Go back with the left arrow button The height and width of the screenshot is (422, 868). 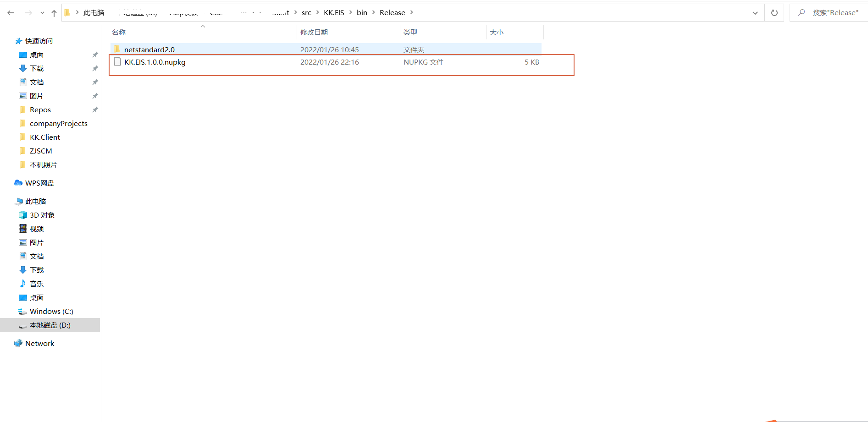(11, 13)
